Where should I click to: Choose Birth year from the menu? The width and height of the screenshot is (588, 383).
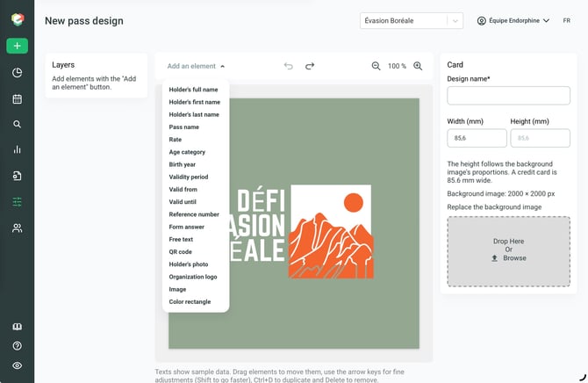coord(183,164)
